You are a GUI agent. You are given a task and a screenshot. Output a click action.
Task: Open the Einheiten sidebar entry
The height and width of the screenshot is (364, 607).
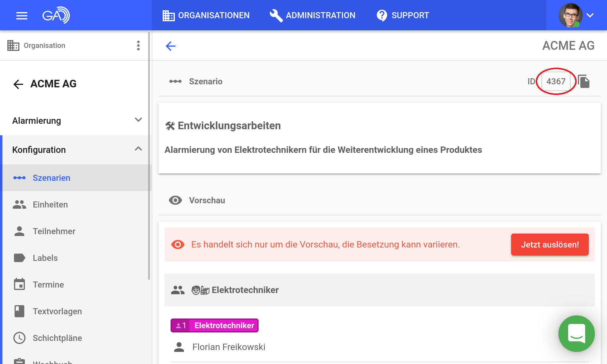(50, 204)
